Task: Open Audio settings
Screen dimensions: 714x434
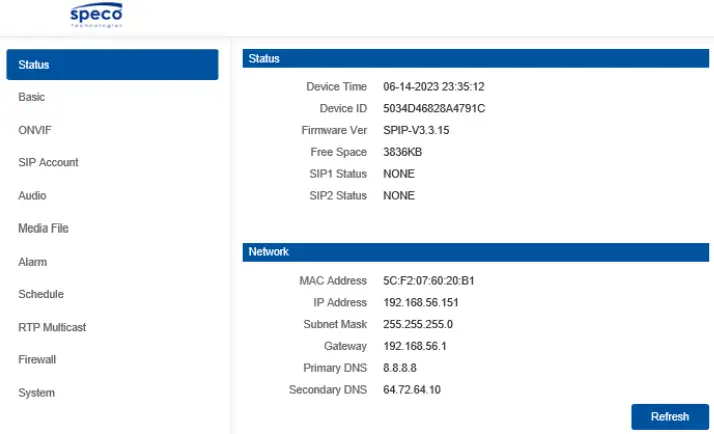Action: pyautogui.click(x=32, y=196)
